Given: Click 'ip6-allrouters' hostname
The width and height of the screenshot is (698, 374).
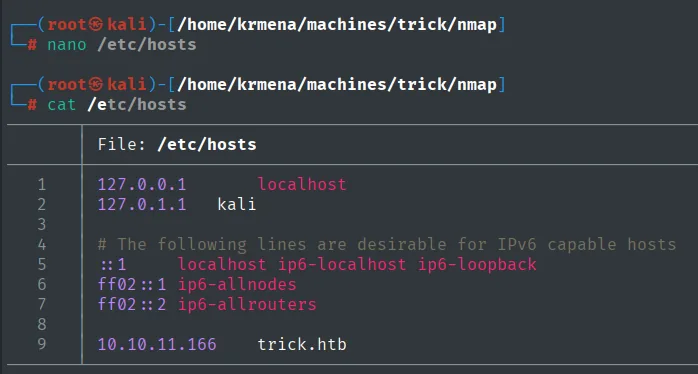Looking at the screenshot, I should click(x=247, y=305).
